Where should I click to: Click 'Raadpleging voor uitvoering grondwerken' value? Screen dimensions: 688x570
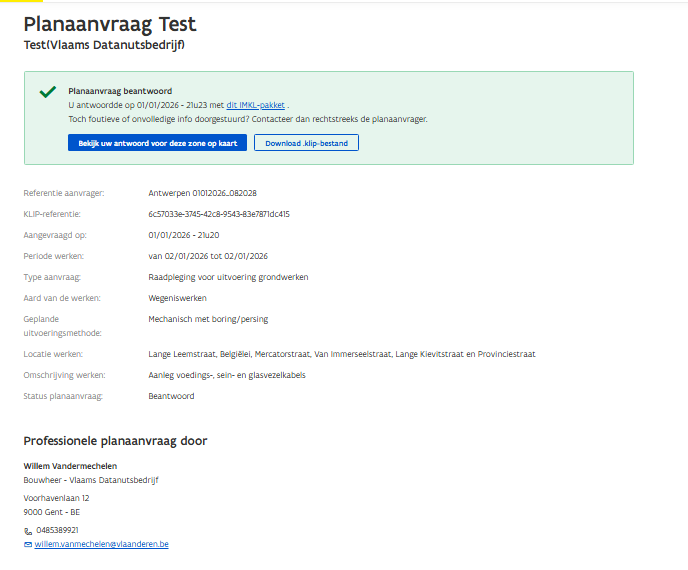coord(228,277)
